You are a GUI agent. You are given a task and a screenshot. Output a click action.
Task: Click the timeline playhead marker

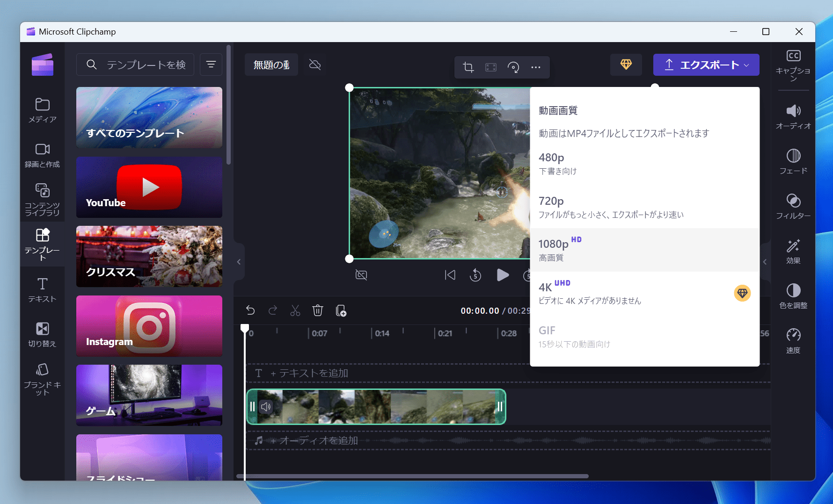[x=245, y=328]
